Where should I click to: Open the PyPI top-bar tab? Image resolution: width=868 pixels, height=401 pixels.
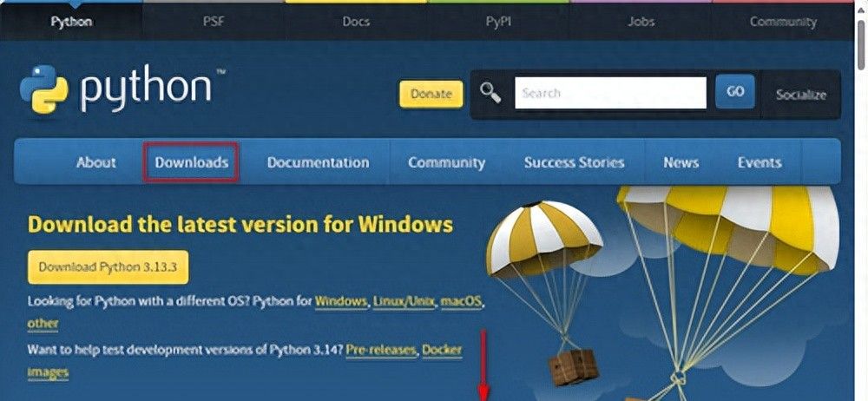(498, 23)
